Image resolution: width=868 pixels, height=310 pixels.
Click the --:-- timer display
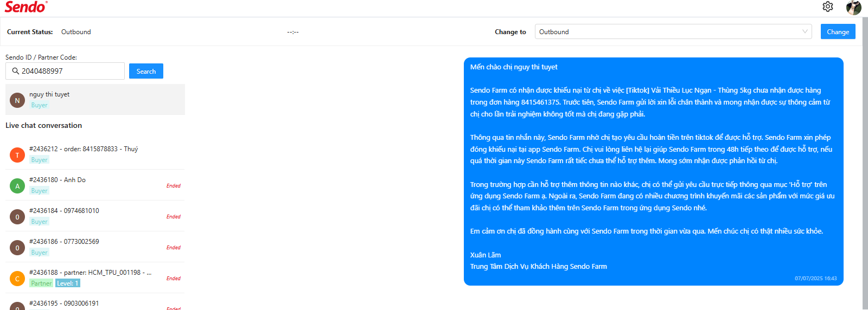pyautogui.click(x=293, y=32)
